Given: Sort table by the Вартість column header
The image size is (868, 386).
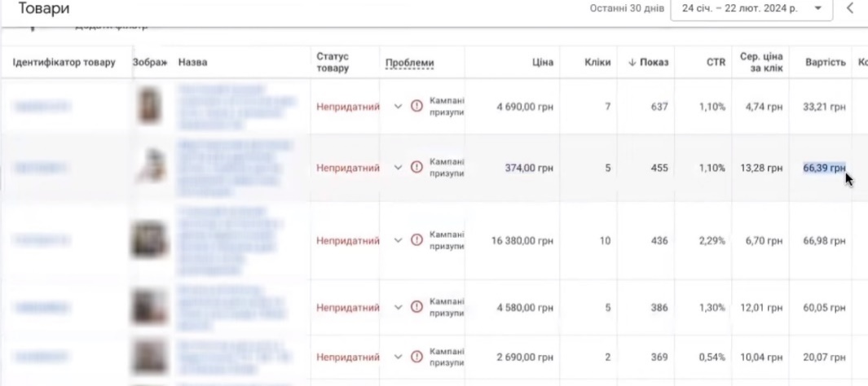Looking at the screenshot, I should [825, 63].
